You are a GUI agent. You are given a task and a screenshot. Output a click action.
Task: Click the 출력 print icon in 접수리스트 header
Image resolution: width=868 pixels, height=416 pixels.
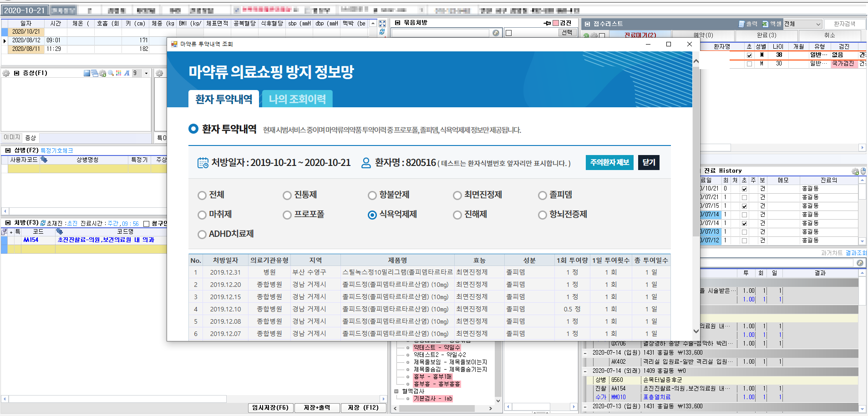point(742,24)
